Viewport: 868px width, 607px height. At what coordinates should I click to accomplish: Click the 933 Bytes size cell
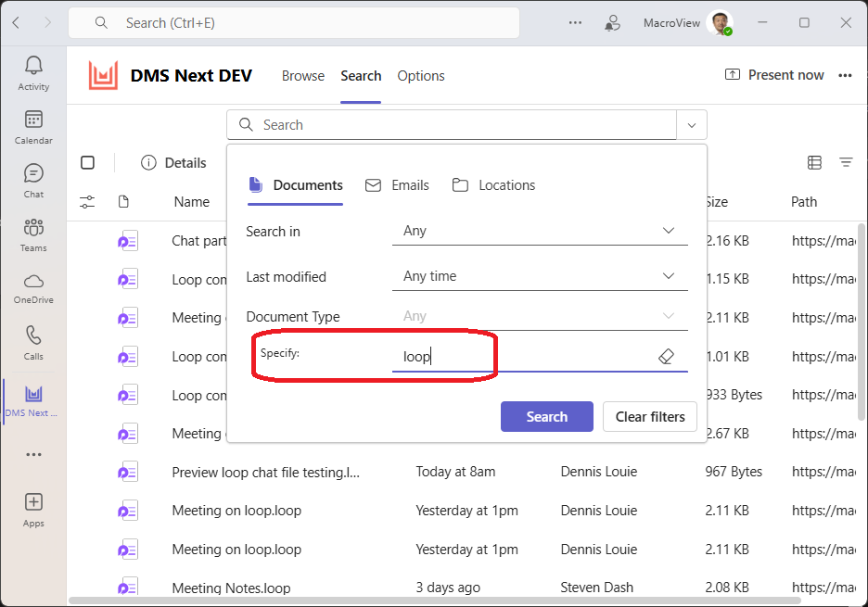pos(734,395)
